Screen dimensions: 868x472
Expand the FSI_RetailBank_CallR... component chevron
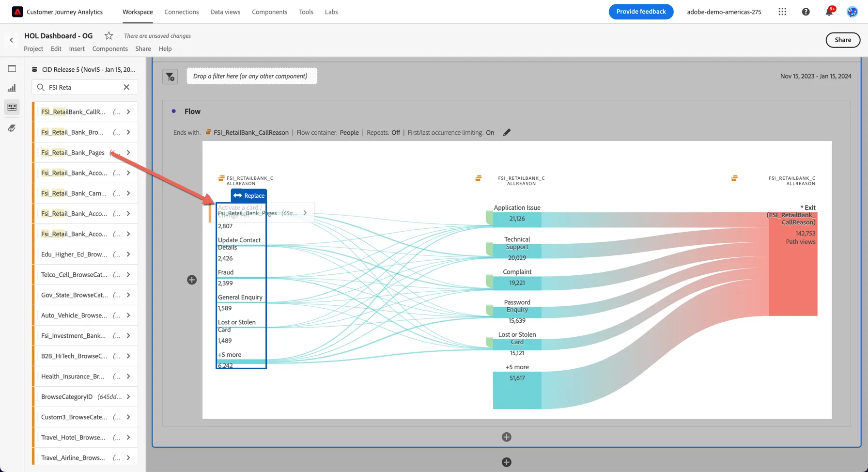[128, 112]
